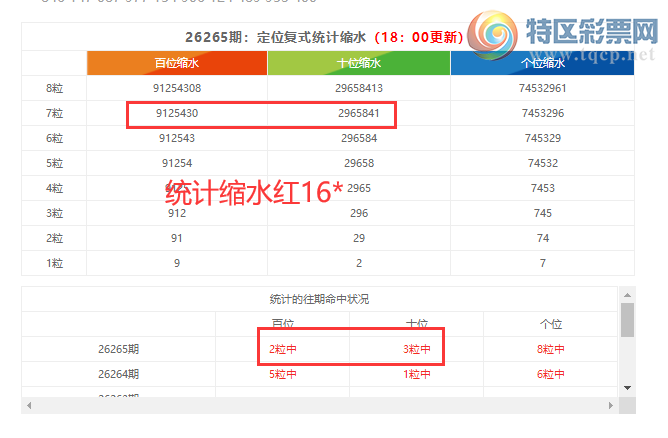
Task: Click cell value 745 in 3粒 row
Action: click(x=542, y=213)
